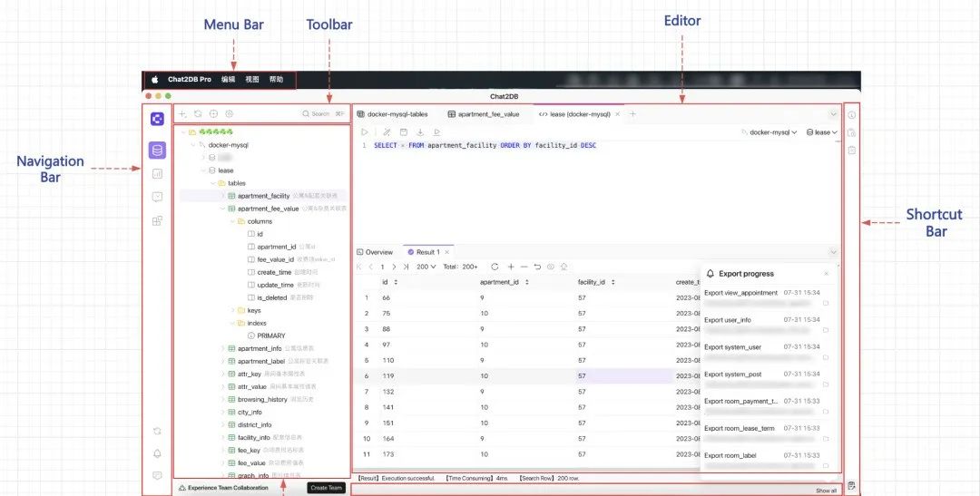Select the city_info table in tree
The image size is (980, 496).
250,413
